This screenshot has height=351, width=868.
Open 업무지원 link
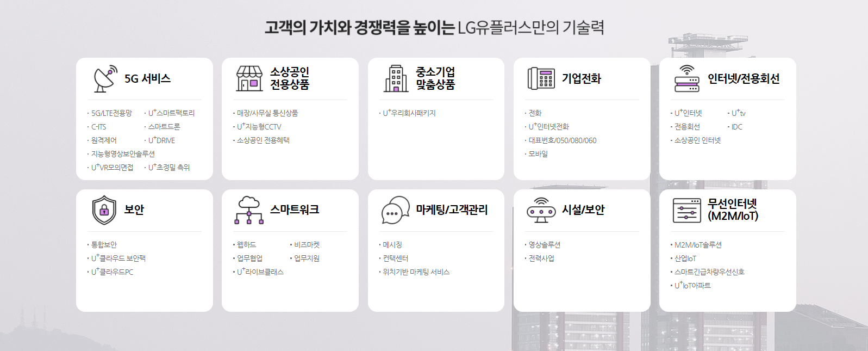click(x=307, y=258)
